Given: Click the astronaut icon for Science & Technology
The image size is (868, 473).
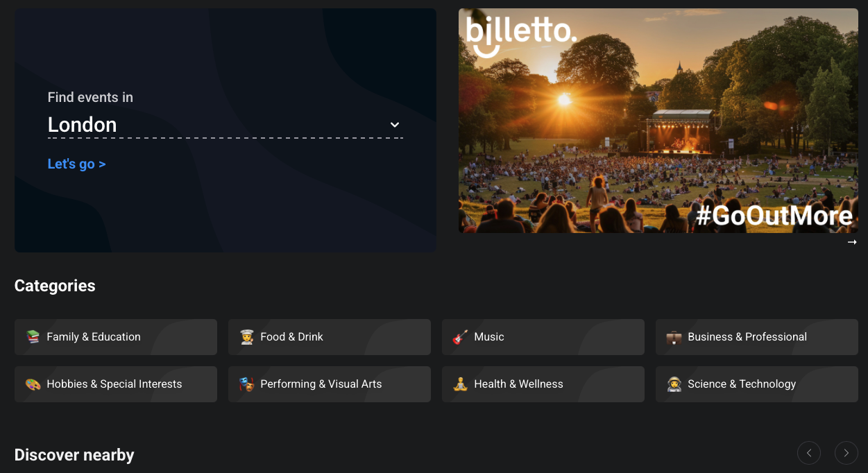Looking at the screenshot, I should point(674,384).
